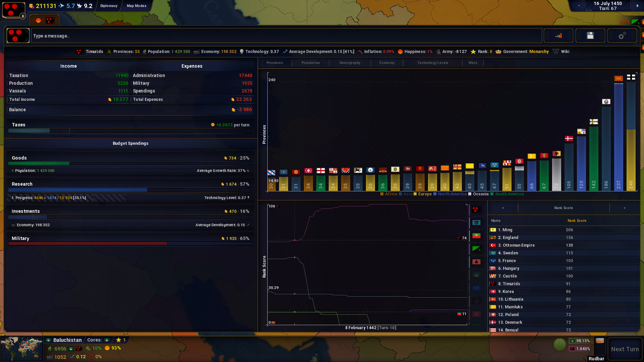
Task: Click the Inflation: 0.99% entry
Action: [376, 52]
